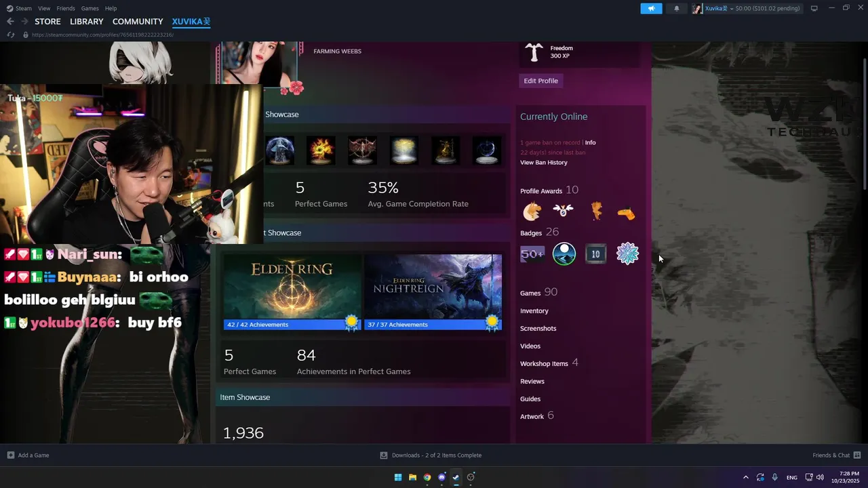The width and height of the screenshot is (868, 488).
Task: Open the Elden Ring Nightreign thumbnail
Action: point(433,292)
